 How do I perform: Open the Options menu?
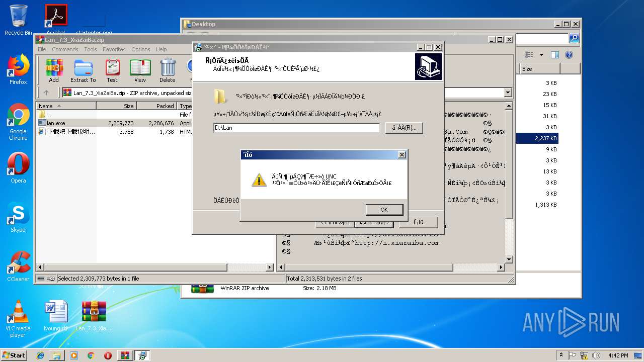(141, 49)
